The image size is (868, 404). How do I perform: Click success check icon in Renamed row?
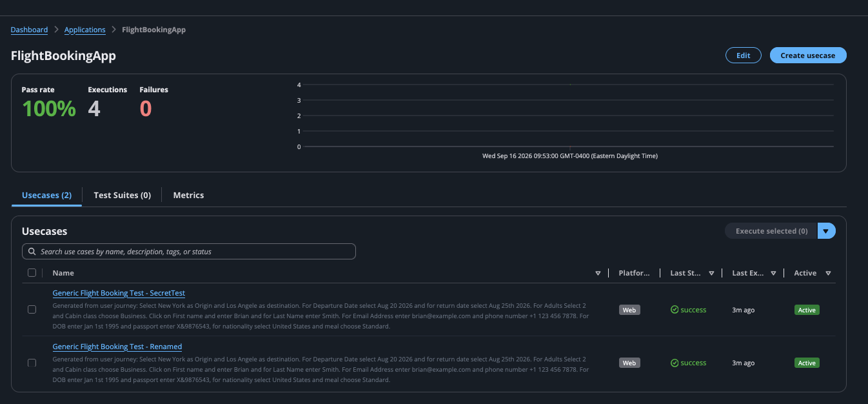pos(675,363)
